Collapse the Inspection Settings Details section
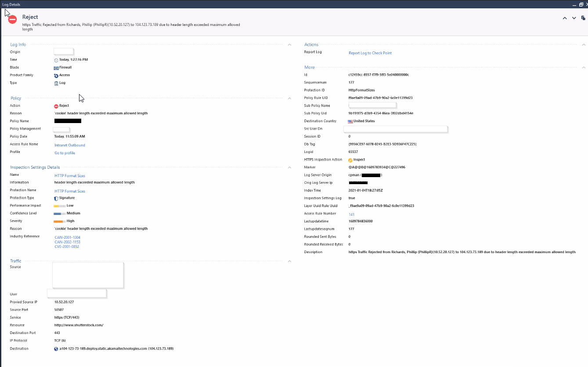The height and width of the screenshot is (367, 588). (289, 167)
